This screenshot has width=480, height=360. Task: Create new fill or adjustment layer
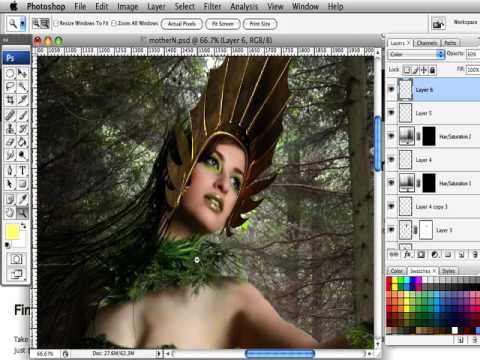click(x=435, y=255)
